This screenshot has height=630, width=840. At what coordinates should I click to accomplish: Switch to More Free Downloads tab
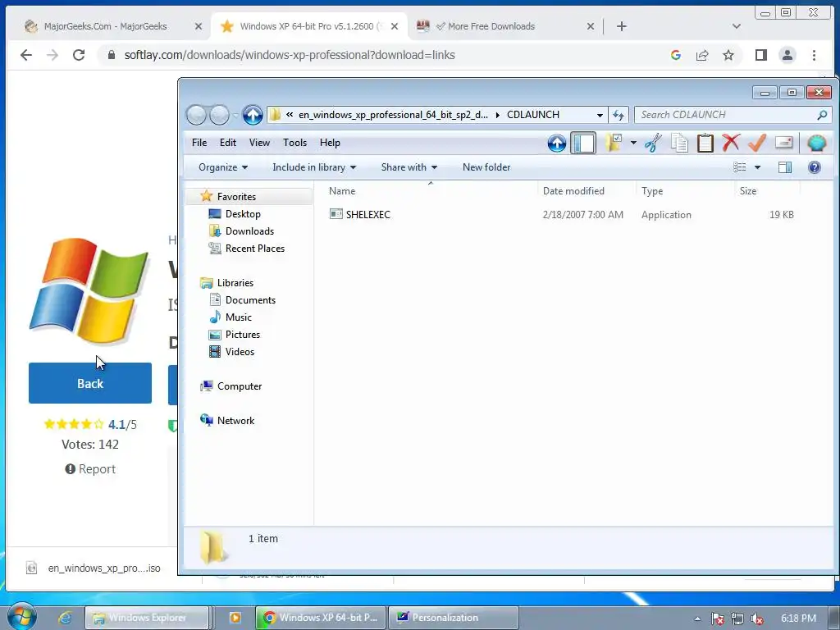[491, 26]
